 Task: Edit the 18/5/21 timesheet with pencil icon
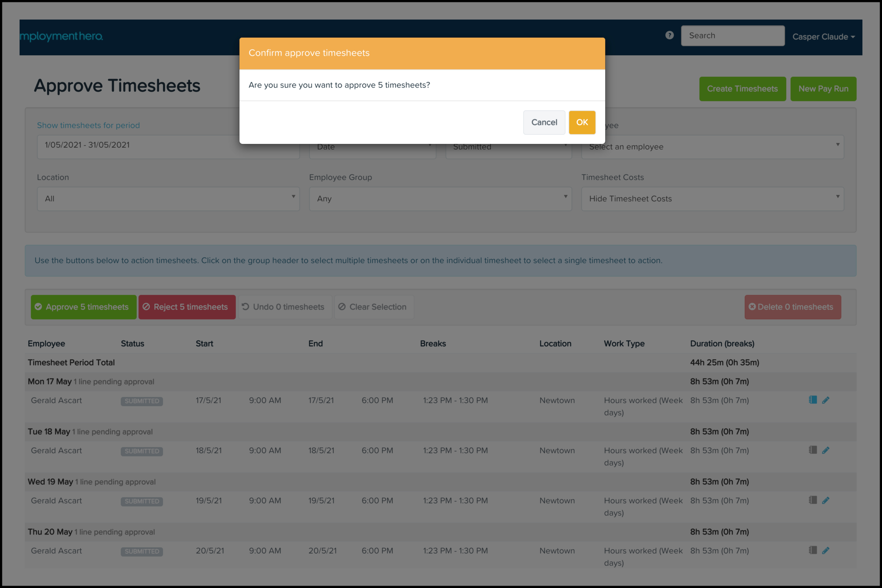(x=825, y=450)
